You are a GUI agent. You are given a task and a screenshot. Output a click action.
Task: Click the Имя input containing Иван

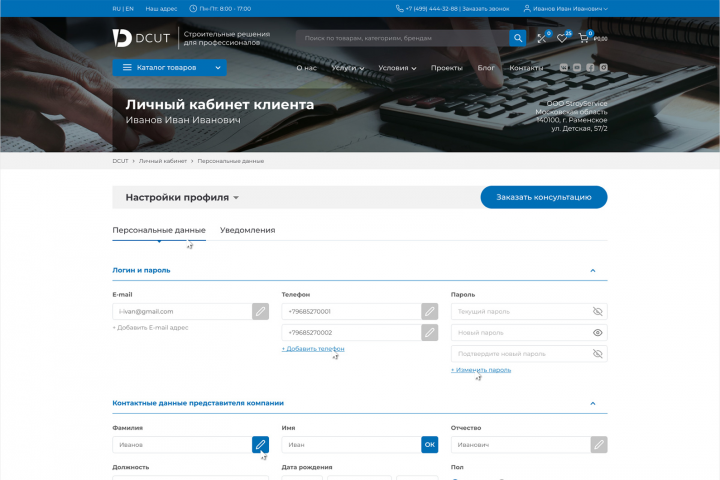(351, 445)
